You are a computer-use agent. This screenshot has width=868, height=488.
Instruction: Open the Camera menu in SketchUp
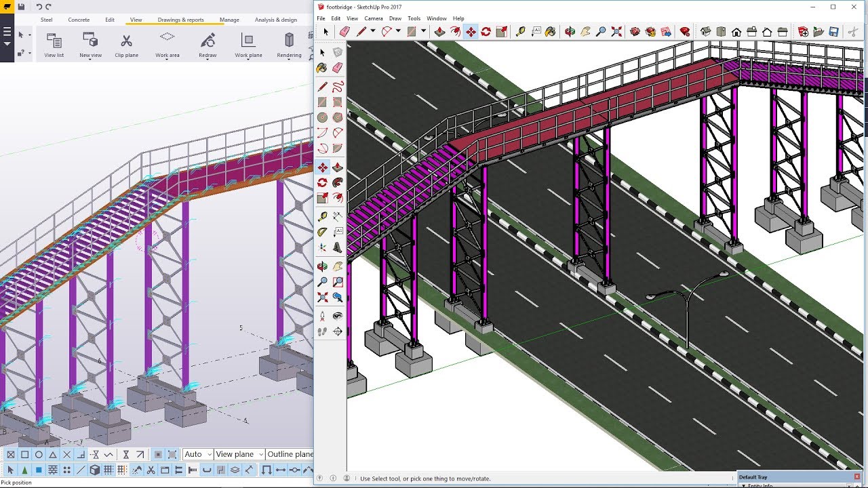tap(374, 18)
